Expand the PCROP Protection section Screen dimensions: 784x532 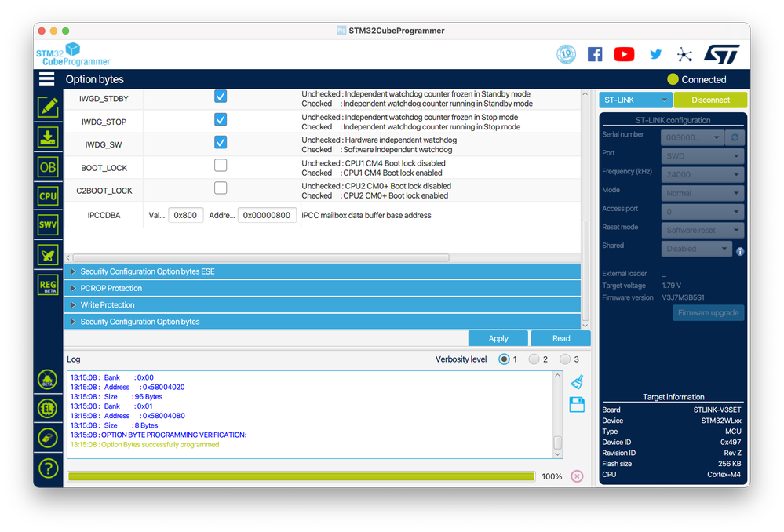click(x=323, y=288)
